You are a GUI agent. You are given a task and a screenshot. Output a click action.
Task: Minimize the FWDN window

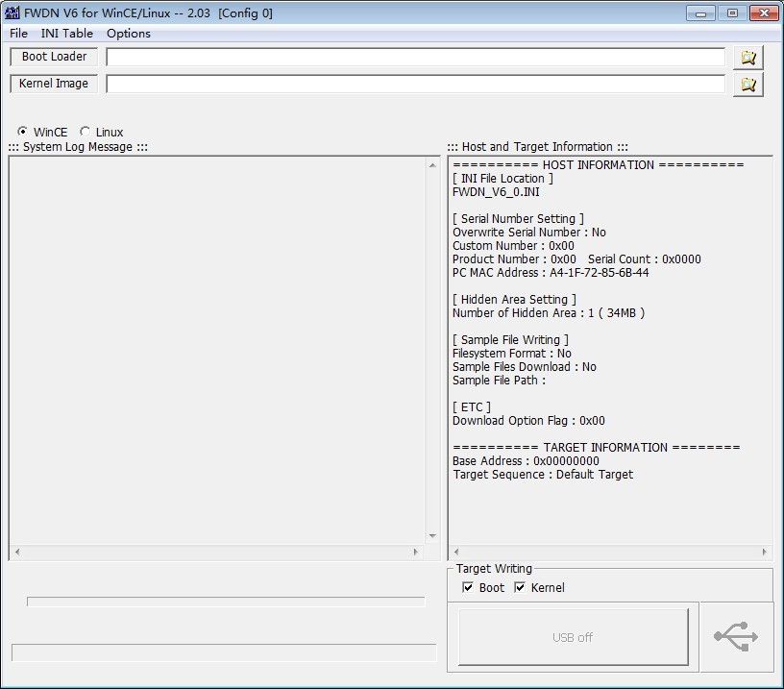(701, 13)
